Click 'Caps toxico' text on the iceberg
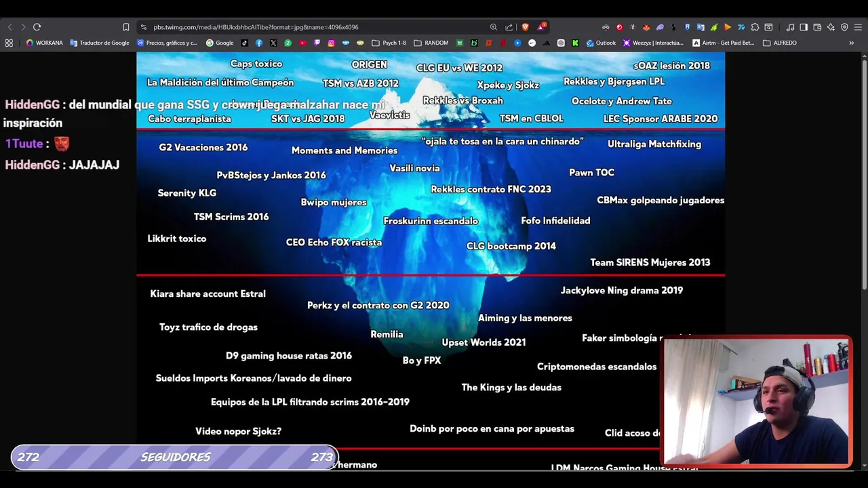Viewport: 868px width, 488px height. pos(256,64)
